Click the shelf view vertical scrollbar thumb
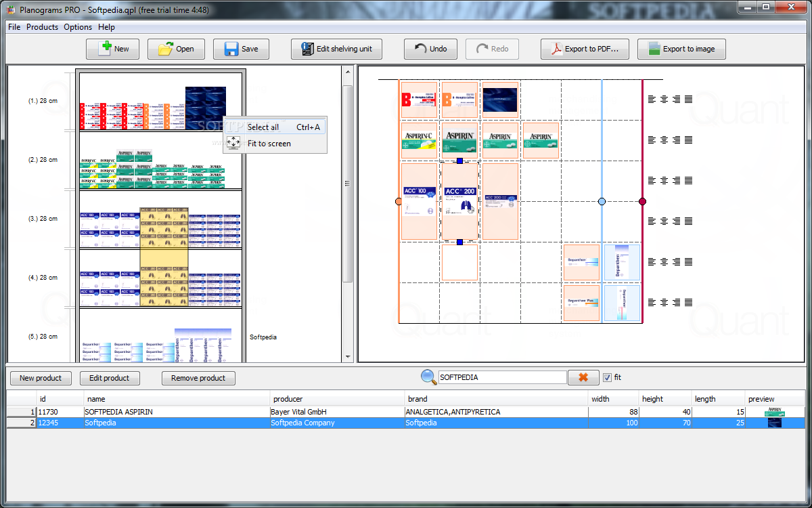Image resolution: width=812 pixels, height=508 pixels. pos(348,183)
